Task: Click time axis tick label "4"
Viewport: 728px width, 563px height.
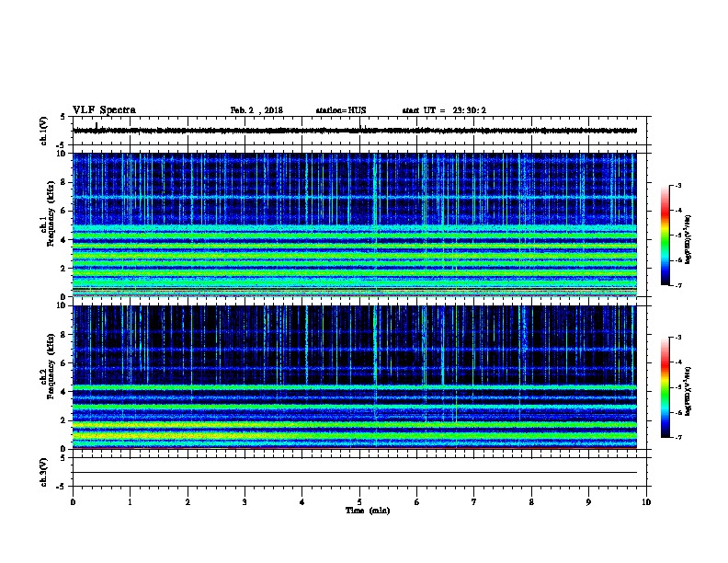Action: tap(302, 502)
